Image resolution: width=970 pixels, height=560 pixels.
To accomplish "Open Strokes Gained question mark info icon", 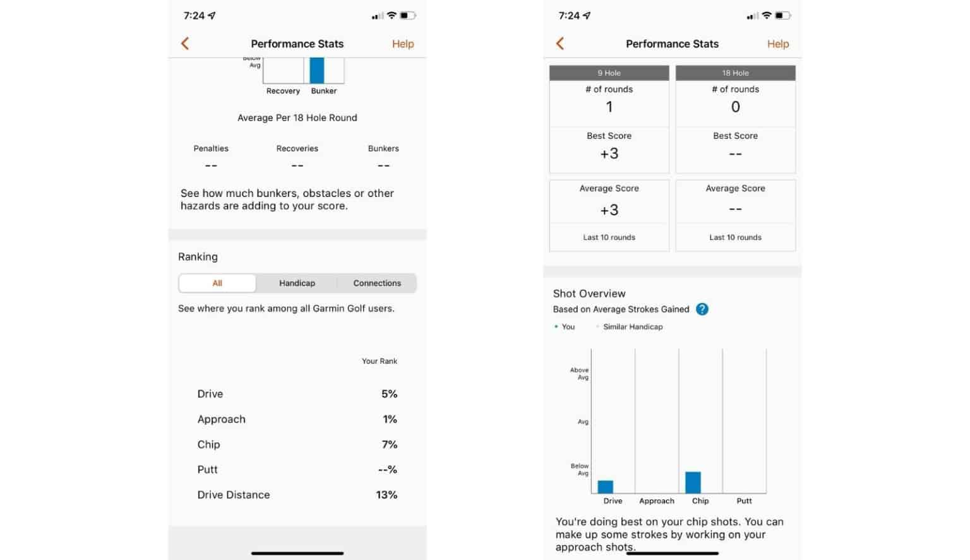I will [x=702, y=309].
